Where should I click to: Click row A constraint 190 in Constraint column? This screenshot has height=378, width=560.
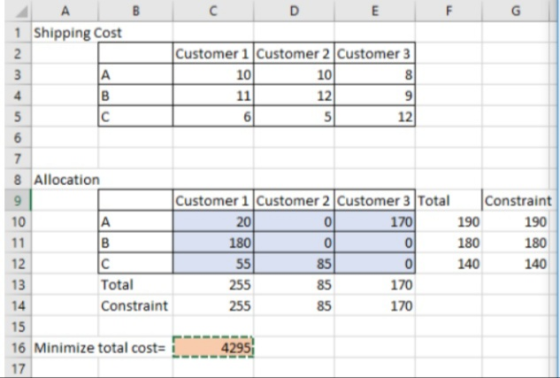(515, 222)
